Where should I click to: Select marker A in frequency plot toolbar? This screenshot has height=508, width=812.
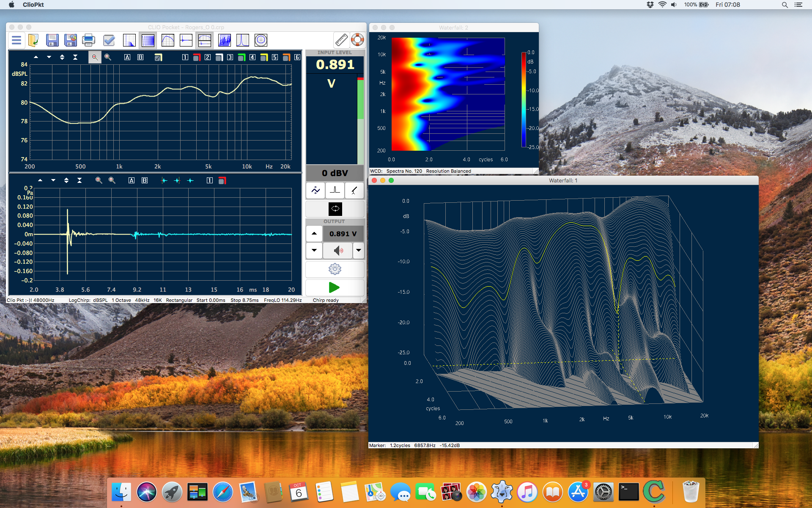pos(127,58)
